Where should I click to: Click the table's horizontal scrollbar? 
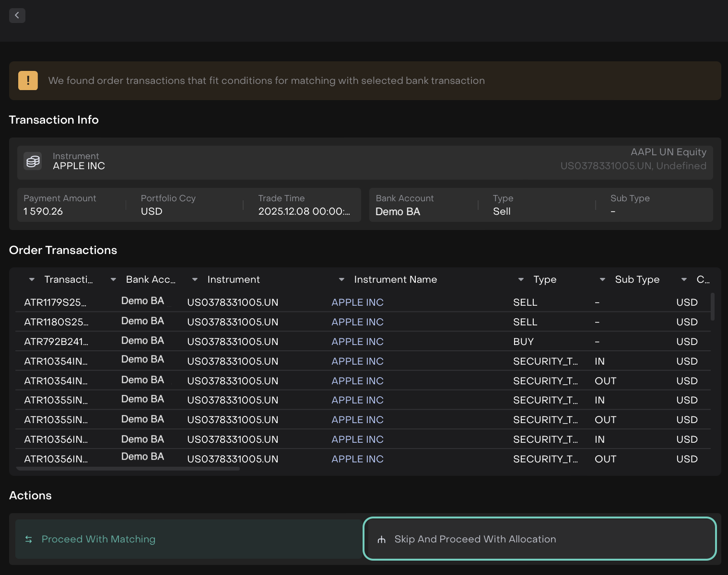point(128,469)
